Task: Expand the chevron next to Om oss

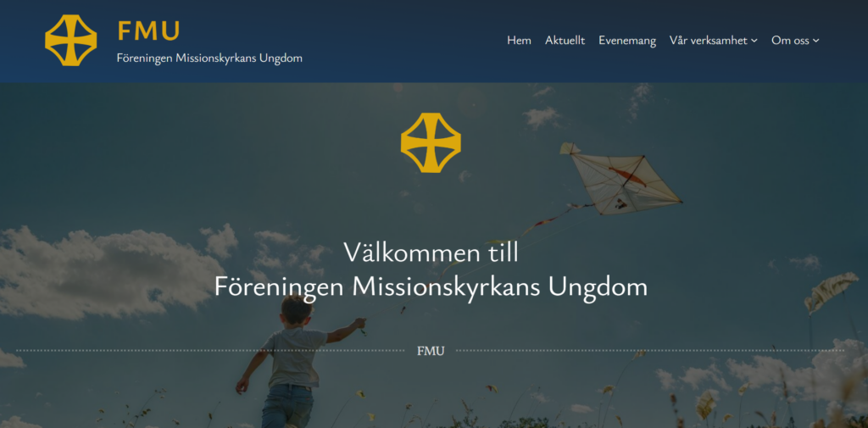Action: [x=816, y=41]
